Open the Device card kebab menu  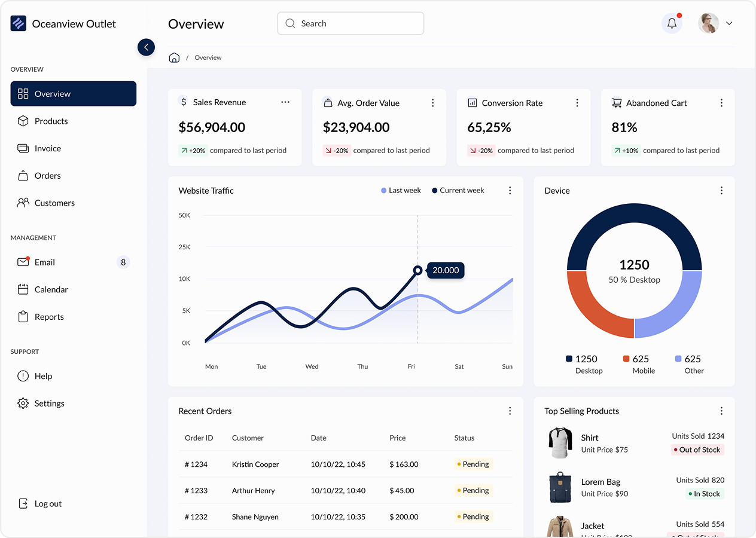tap(721, 191)
